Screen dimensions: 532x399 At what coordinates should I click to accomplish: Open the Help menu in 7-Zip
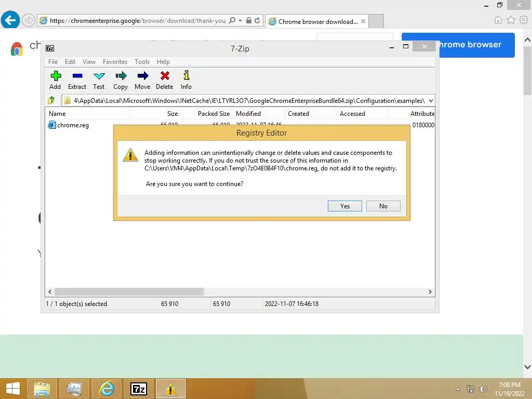click(163, 62)
